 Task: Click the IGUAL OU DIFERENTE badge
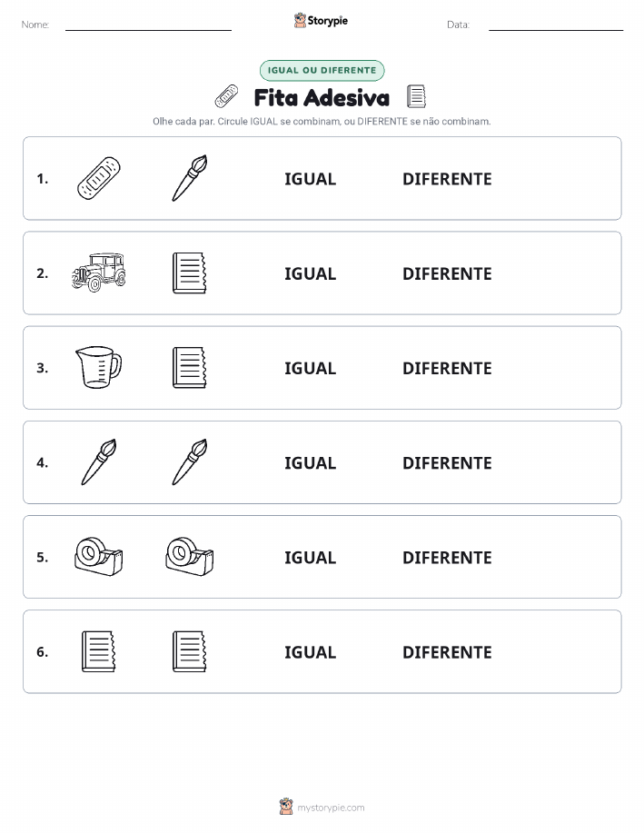(x=322, y=70)
